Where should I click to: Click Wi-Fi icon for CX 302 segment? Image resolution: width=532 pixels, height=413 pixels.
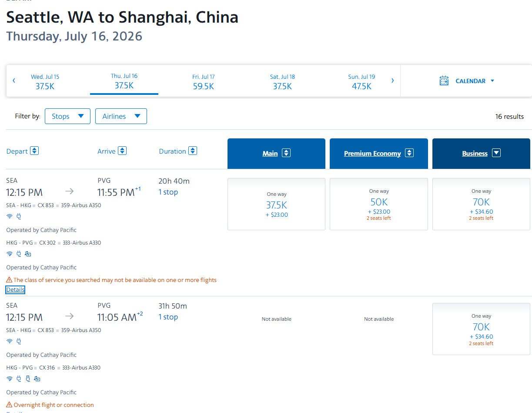coord(10,254)
